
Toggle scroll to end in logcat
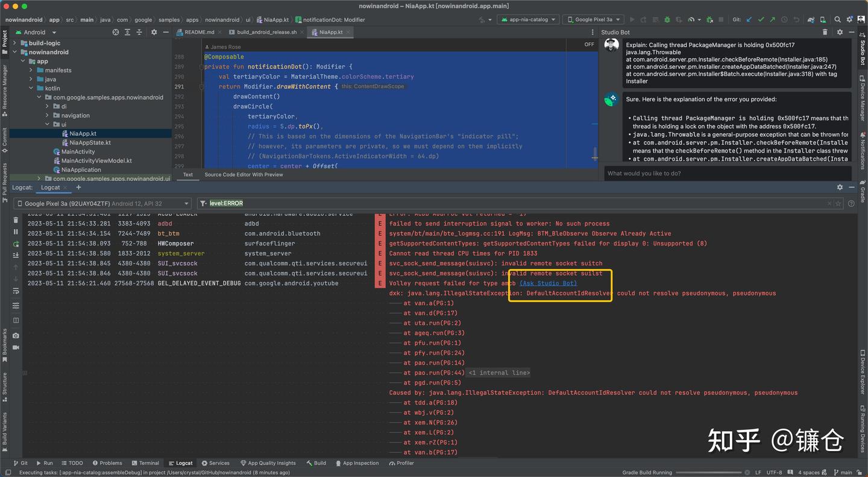pyautogui.click(x=16, y=255)
